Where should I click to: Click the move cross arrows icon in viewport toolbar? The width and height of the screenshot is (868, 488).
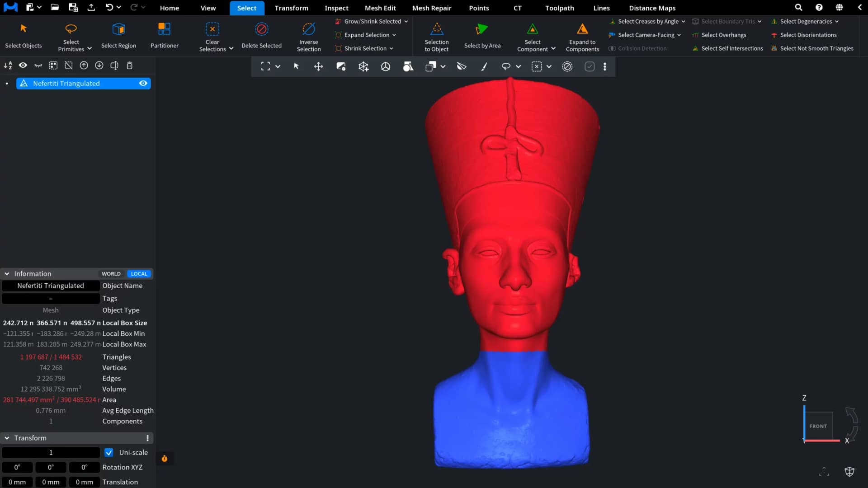pos(318,66)
